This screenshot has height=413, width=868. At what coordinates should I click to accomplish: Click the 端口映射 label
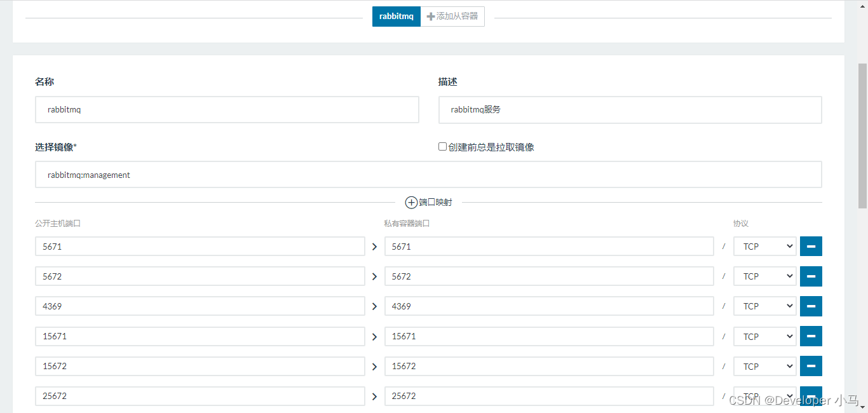pos(435,203)
